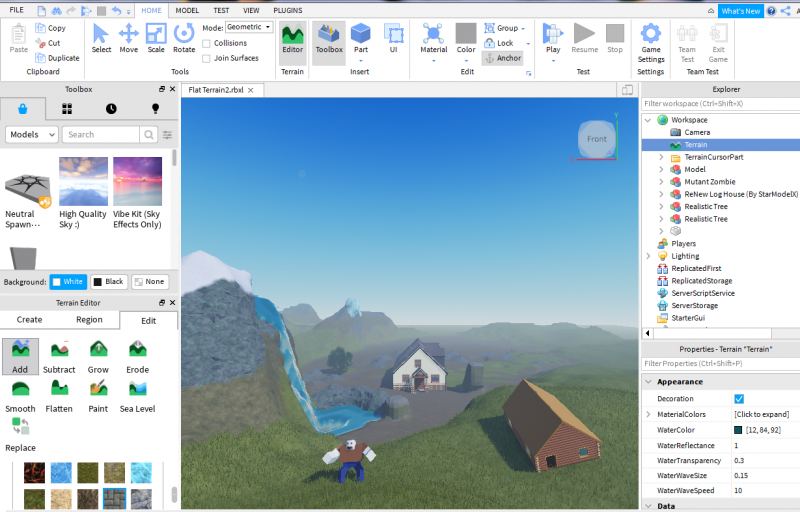Screen dimensions: 800x512
Task: Click the Toolbox search field
Action: [100, 134]
